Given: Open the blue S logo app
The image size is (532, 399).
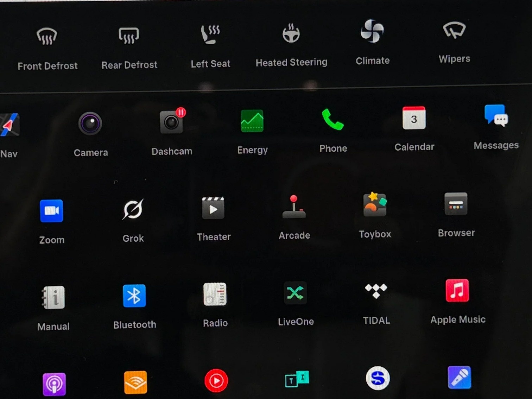Looking at the screenshot, I should 378,378.
